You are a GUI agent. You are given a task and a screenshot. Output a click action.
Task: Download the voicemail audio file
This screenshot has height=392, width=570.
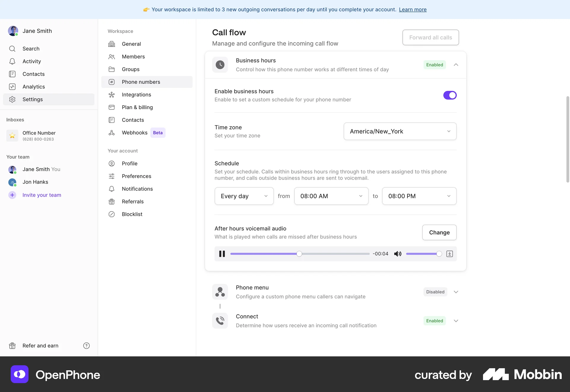tap(449, 254)
